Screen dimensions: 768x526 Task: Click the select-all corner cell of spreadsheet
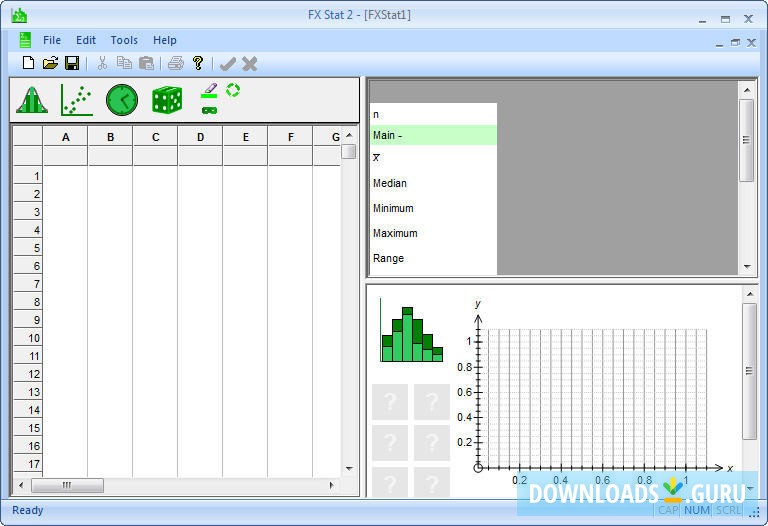point(28,137)
